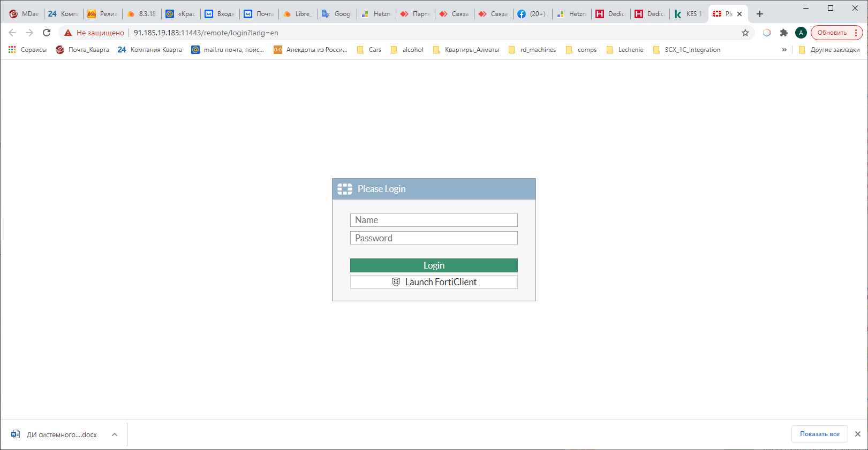Screen dimensions: 868x450
Task: Click the browser forward arrow
Action: pos(29,33)
